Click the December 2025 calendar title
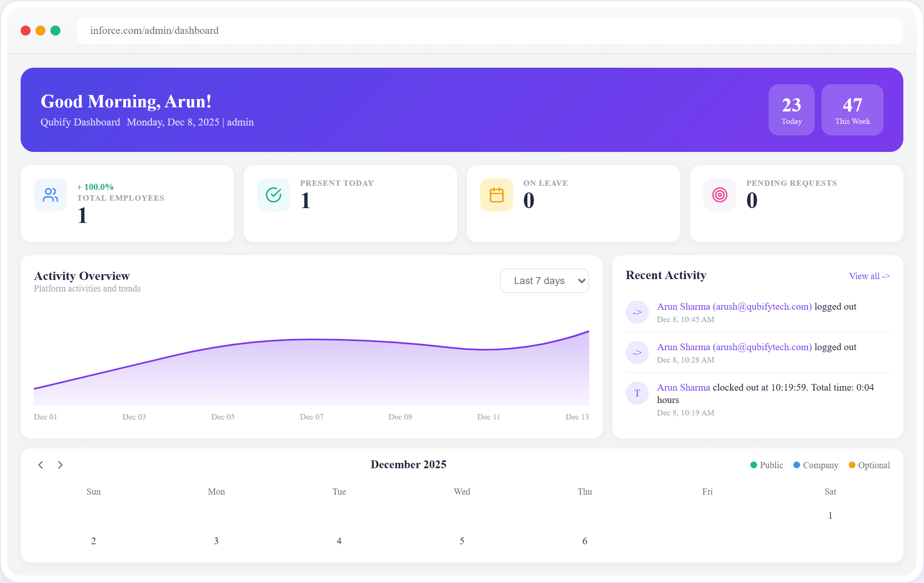The width and height of the screenshot is (924, 583). click(408, 465)
